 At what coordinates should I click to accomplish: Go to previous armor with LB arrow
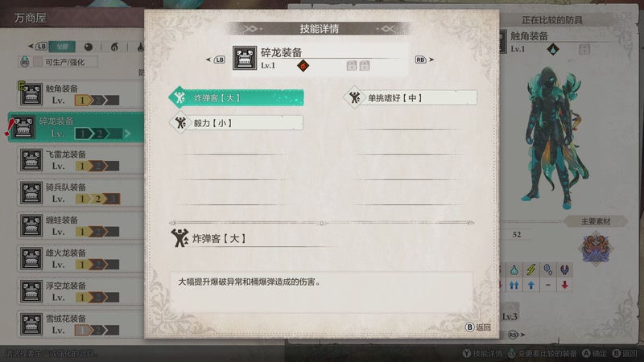[x=216, y=60]
